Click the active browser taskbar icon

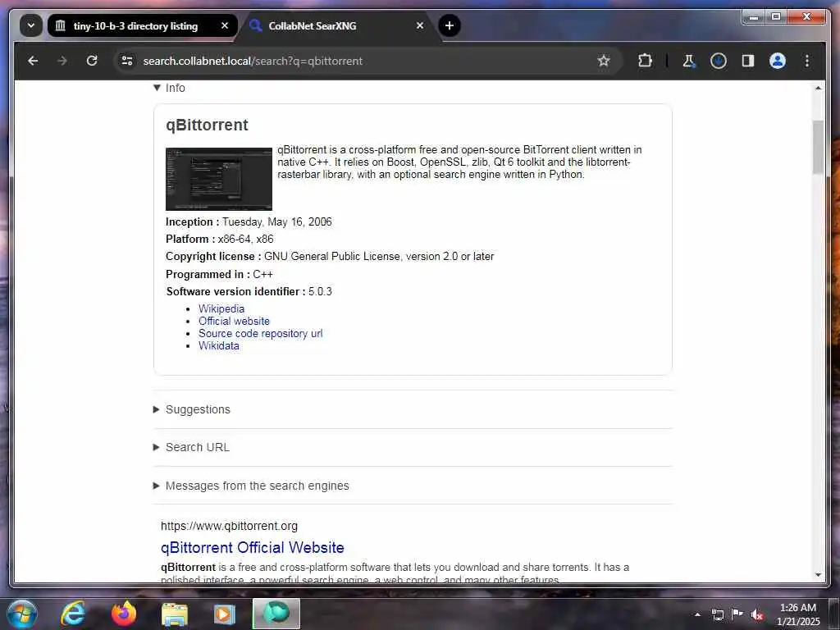tap(276, 614)
